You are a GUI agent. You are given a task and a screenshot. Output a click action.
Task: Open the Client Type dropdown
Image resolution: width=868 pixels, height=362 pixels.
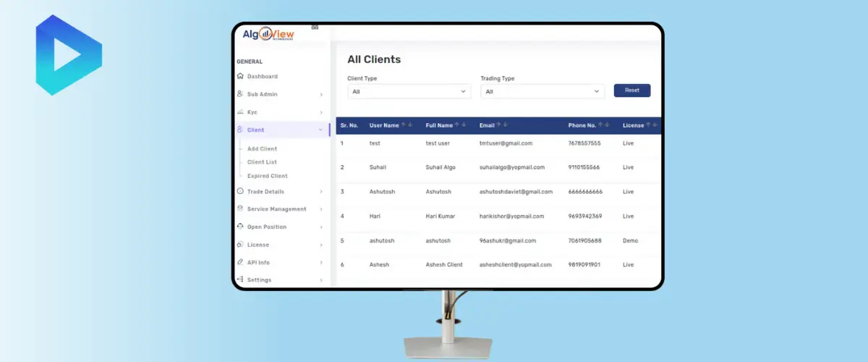[409, 92]
